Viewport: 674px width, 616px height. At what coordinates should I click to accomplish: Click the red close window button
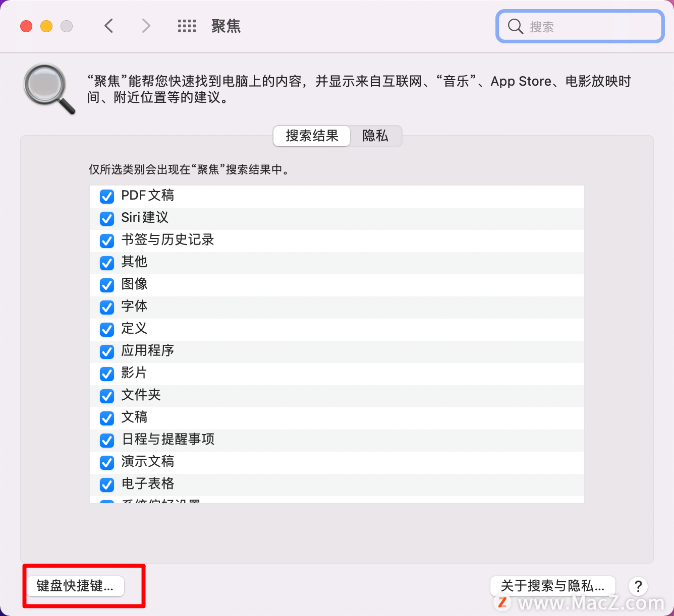click(26, 26)
